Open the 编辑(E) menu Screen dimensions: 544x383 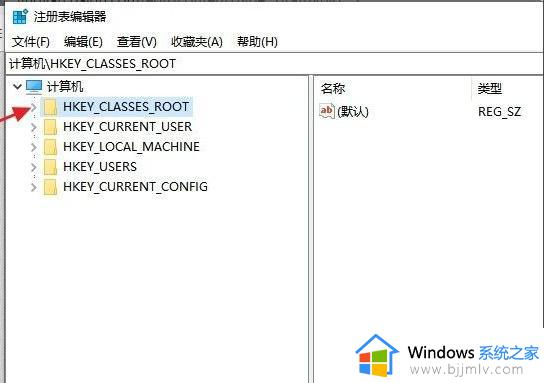click(83, 42)
